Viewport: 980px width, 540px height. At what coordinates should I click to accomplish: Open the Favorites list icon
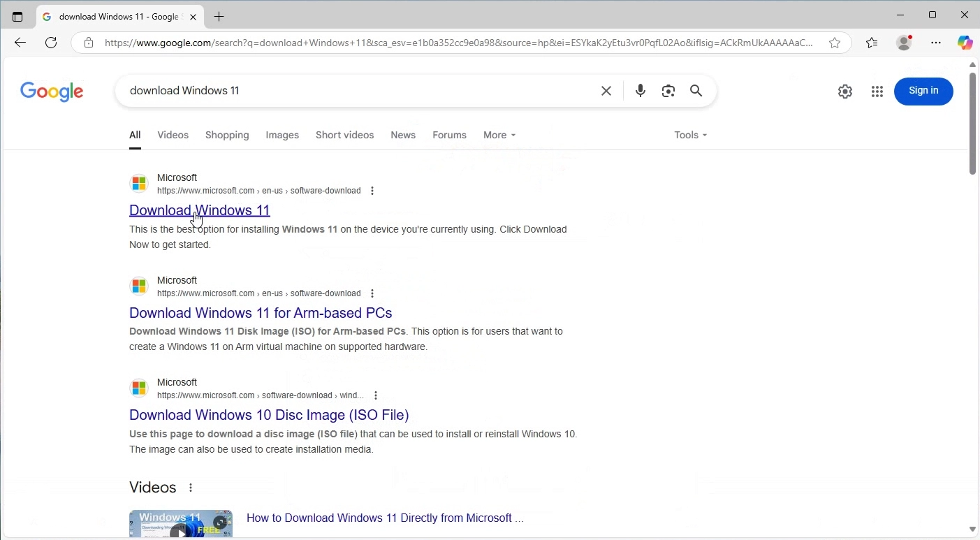(x=872, y=43)
